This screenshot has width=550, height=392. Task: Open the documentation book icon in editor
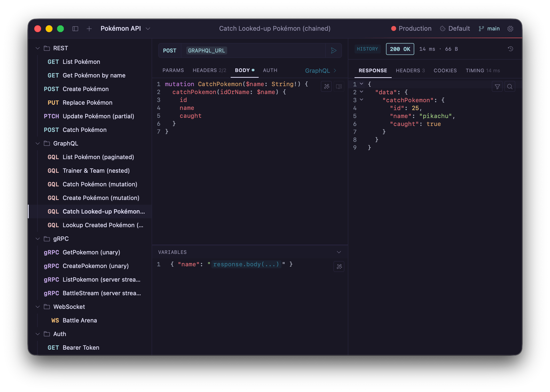pyautogui.click(x=339, y=87)
